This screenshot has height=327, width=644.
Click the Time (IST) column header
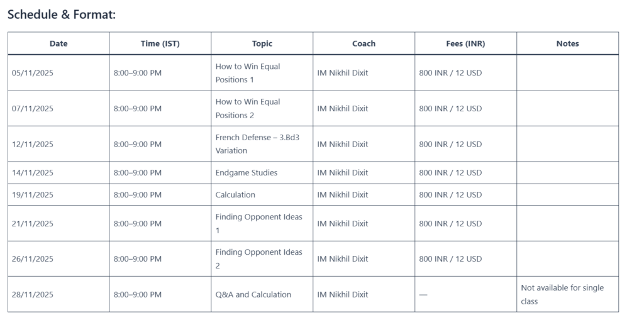(160, 43)
